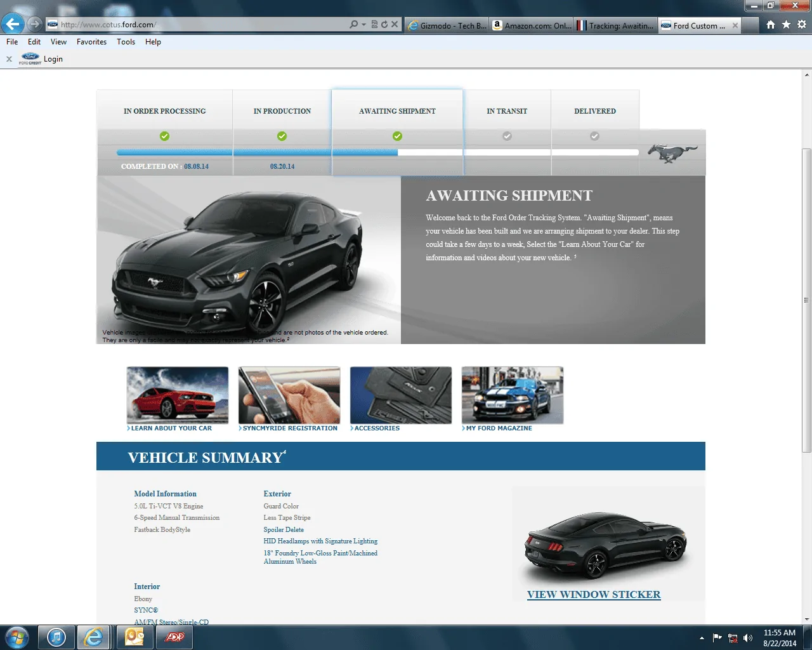
Task: Click the order progress bar
Action: coord(377,152)
